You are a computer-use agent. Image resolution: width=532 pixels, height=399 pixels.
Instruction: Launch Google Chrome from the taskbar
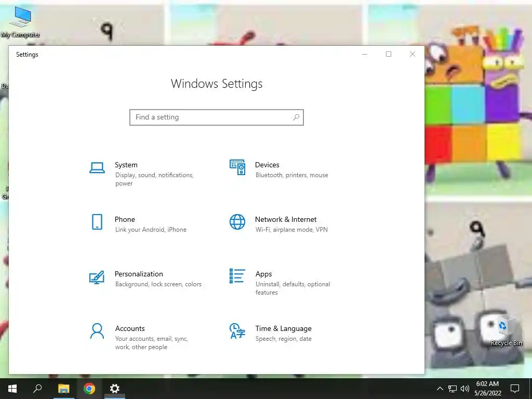pos(89,389)
